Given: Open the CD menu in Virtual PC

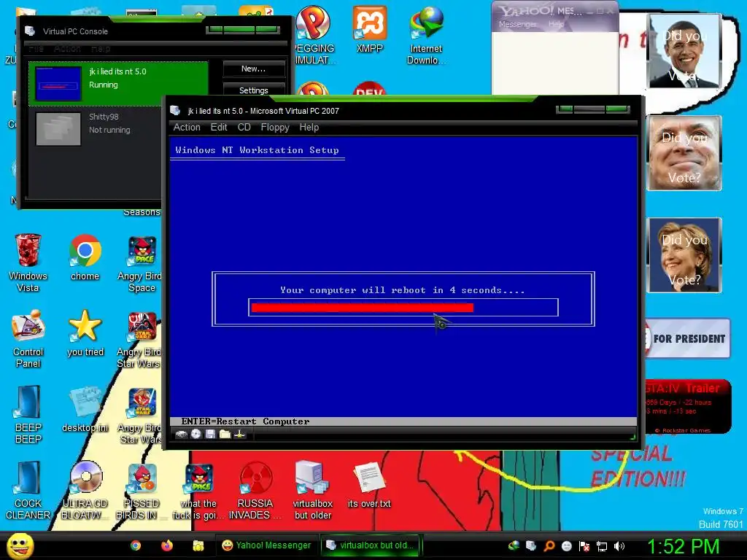Looking at the screenshot, I should [244, 127].
